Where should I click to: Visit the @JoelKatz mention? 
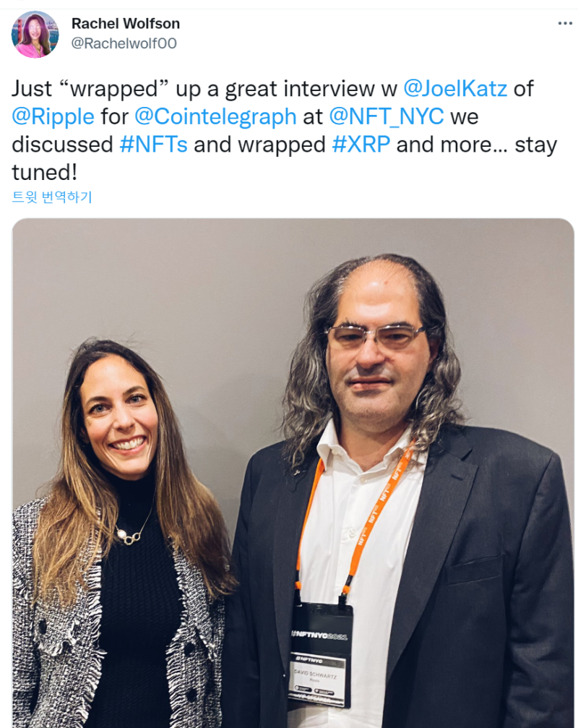[x=455, y=89]
